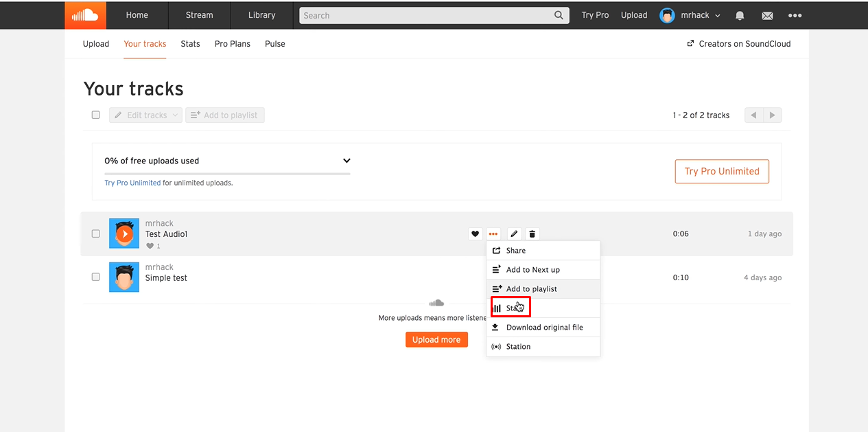Select the Your tracks sub-tab
868x432 pixels.
click(145, 44)
